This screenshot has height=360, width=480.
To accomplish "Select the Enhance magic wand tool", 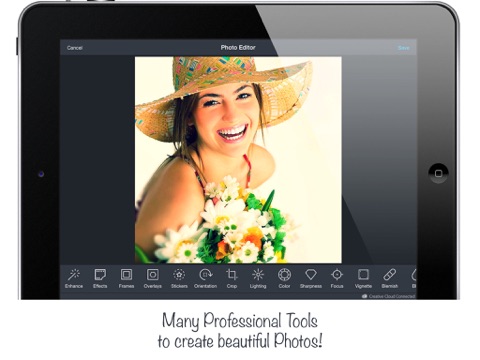I will pyautogui.click(x=74, y=278).
